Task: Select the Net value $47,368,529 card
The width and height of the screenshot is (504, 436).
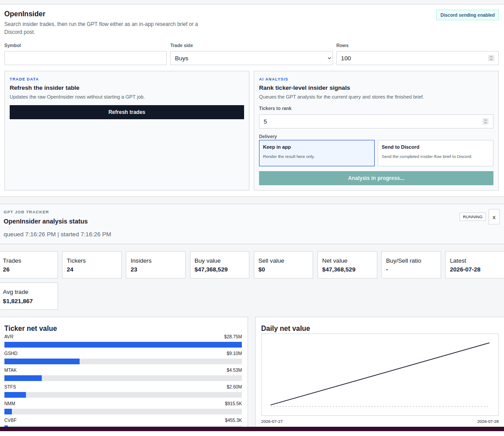Action: [x=347, y=265]
